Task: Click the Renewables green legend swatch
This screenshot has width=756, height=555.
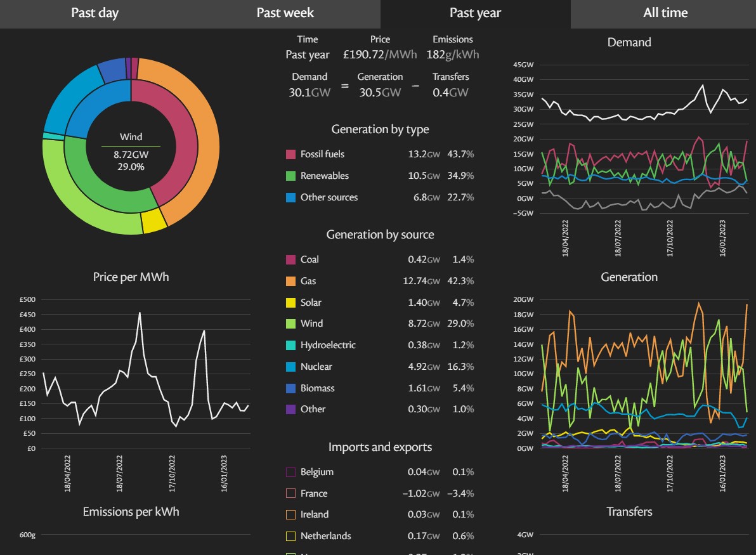Action: tap(291, 176)
